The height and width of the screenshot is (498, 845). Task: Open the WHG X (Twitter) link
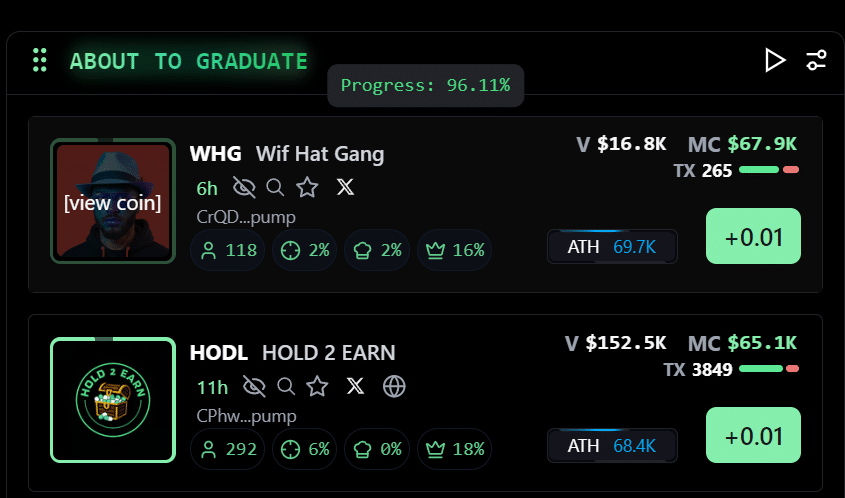pyautogui.click(x=345, y=187)
